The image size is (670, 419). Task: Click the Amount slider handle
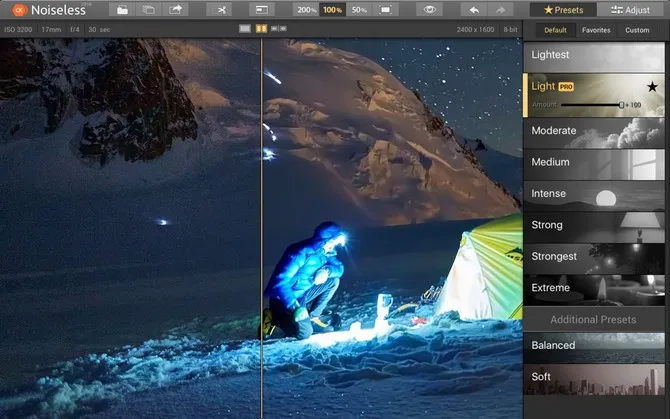pyautogui.click(x=622, y=104)
